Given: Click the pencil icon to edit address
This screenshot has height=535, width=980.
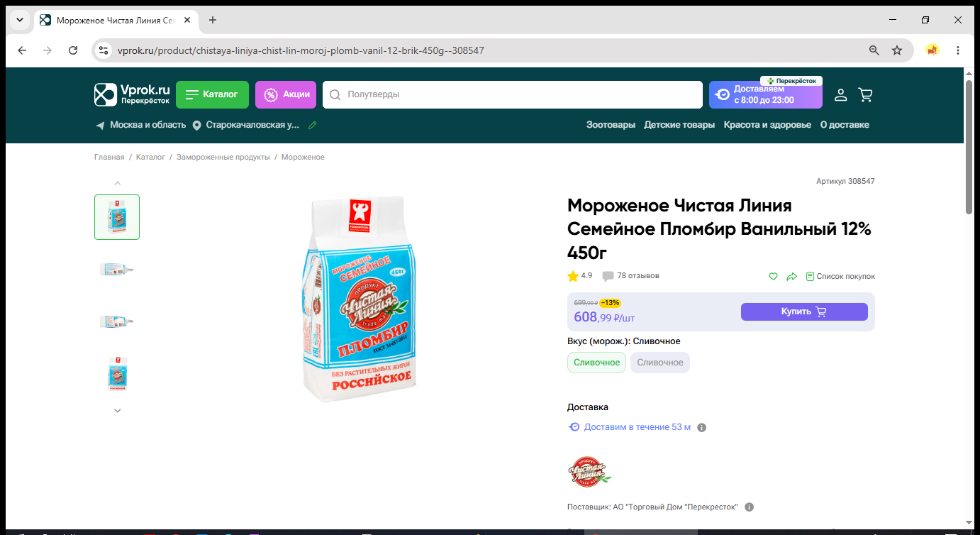Looking at the screenshot, I should pyautogui.click(x=312, y=125).
